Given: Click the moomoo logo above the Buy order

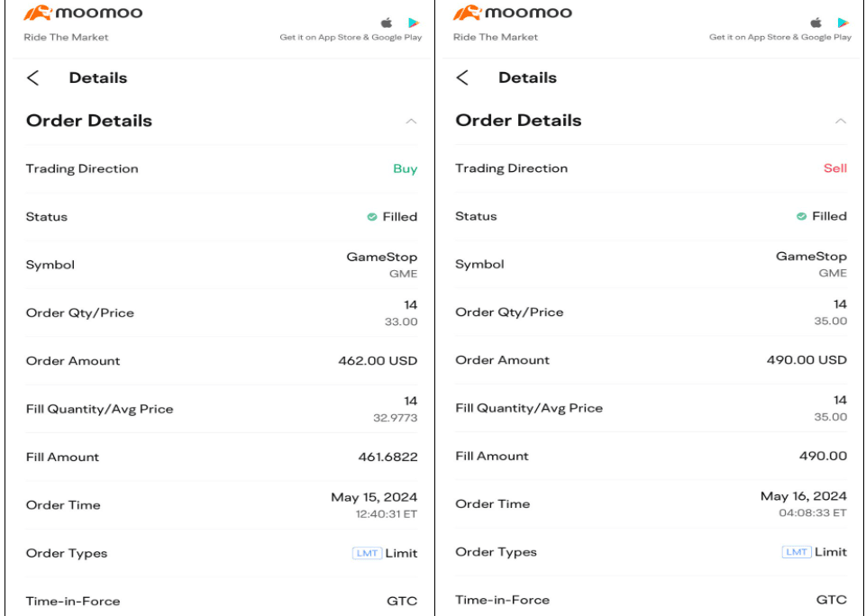Looking at the screenshot, I should [83, 14].
